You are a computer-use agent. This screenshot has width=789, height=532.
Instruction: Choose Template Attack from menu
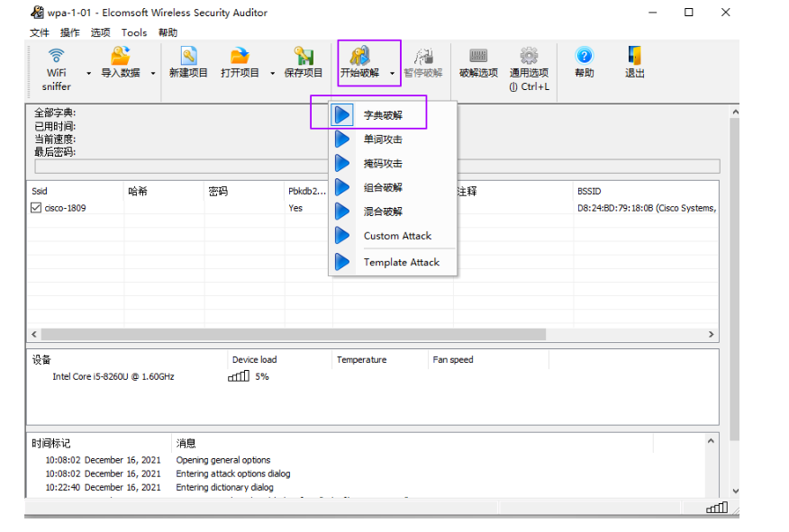393,262
